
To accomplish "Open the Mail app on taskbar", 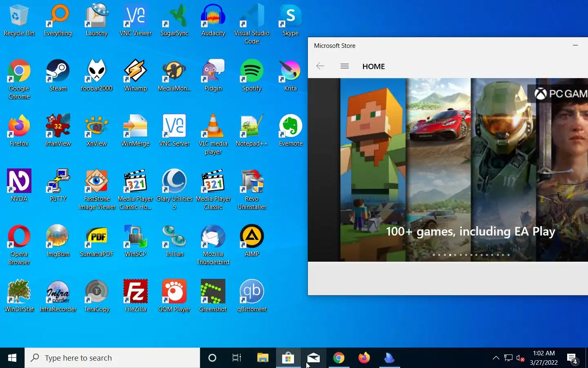I will (314, 358).
